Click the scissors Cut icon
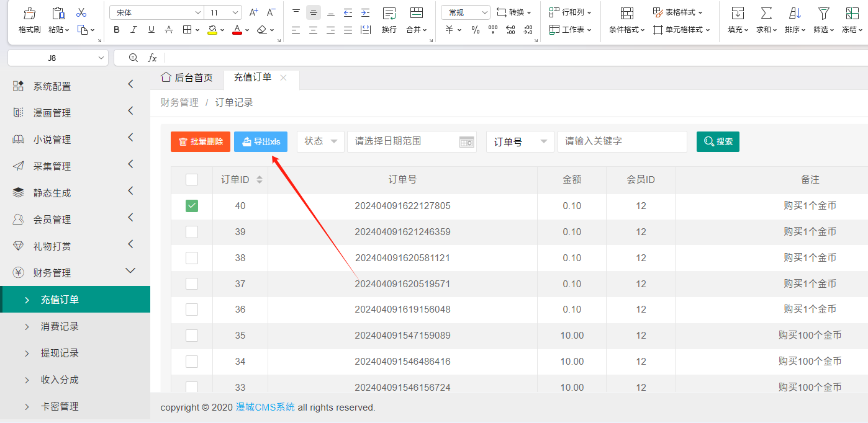868x423 pixels. pos(81,12)
